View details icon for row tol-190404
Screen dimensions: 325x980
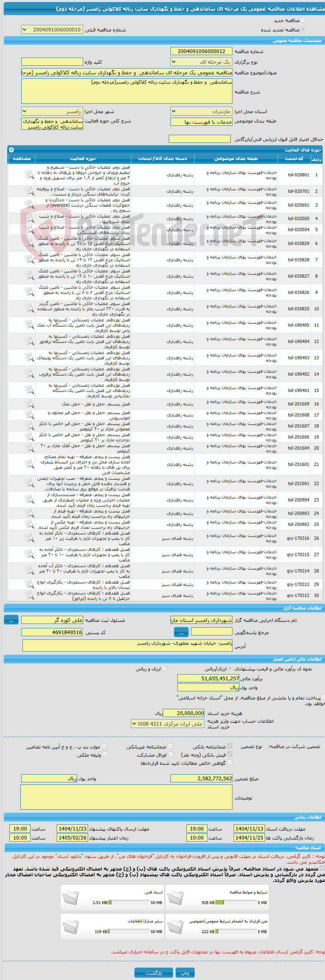coord(29,341)
